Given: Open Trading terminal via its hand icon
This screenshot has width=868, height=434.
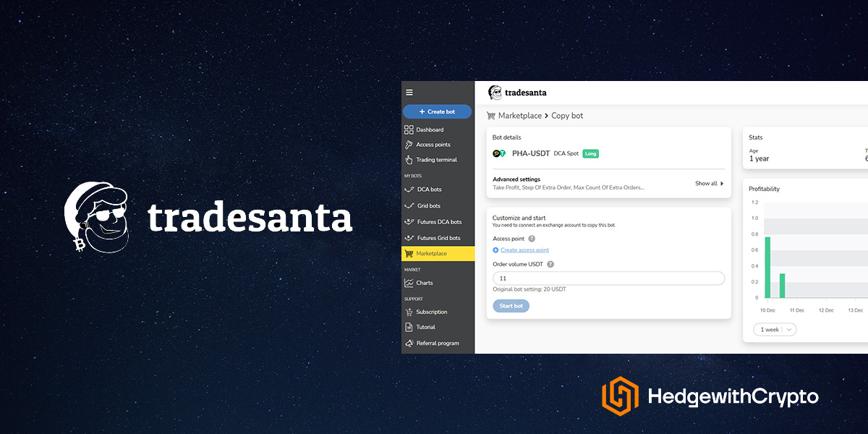Looking at the screenshot, I should (410, 160).
